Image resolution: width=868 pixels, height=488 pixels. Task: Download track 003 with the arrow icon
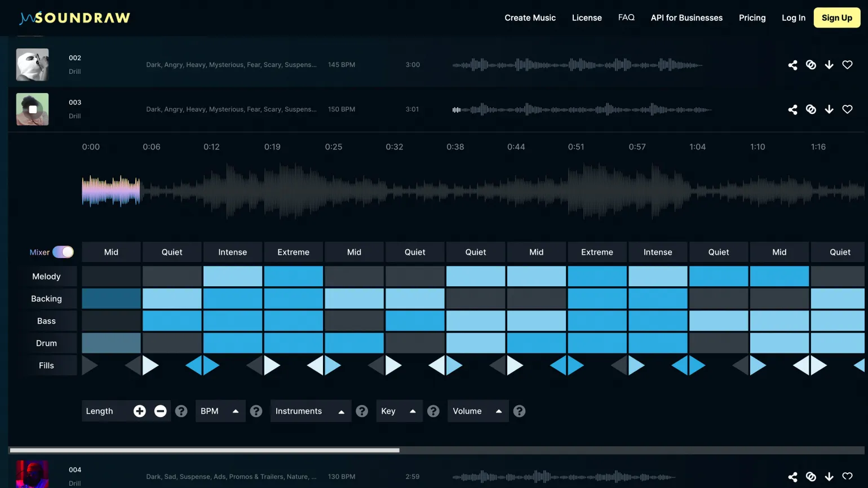click(x=829, y=109)
